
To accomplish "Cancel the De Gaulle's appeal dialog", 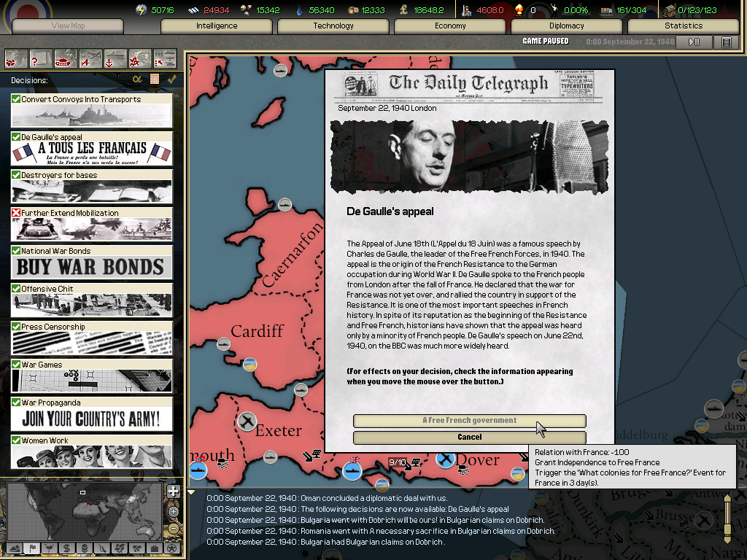I will click(470, 437).
